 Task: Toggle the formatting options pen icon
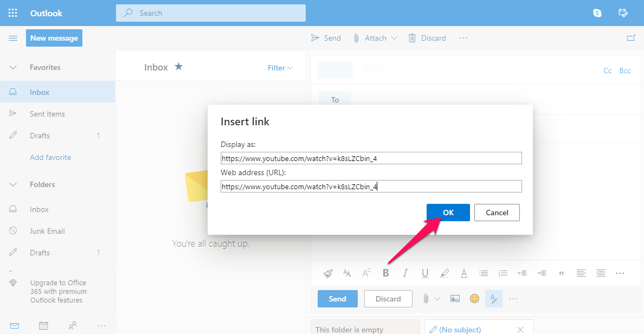[x=494, y=299]
